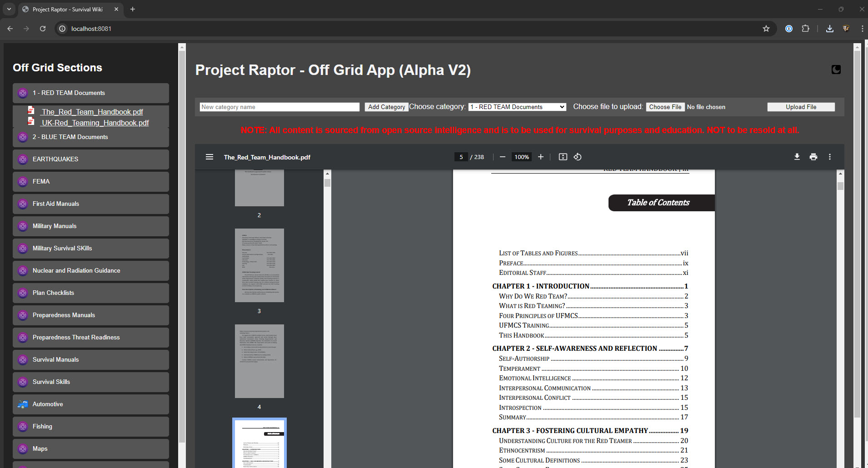Click Chapter 1 - Introduction TOC entry

590,286
